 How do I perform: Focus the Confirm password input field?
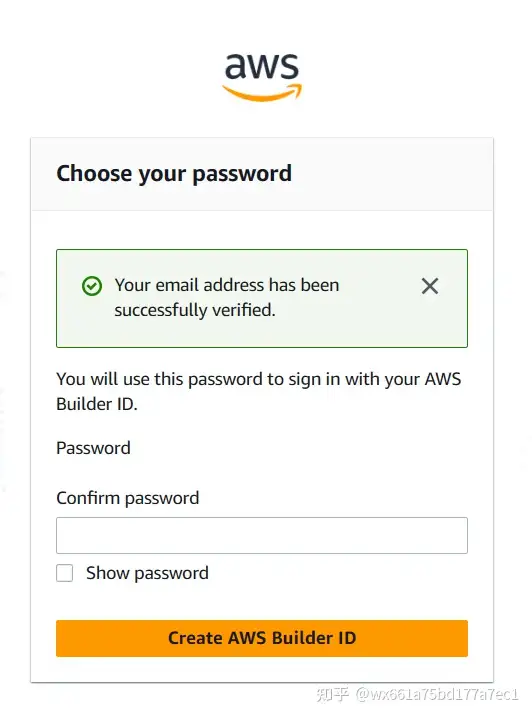tap(262, 535)
